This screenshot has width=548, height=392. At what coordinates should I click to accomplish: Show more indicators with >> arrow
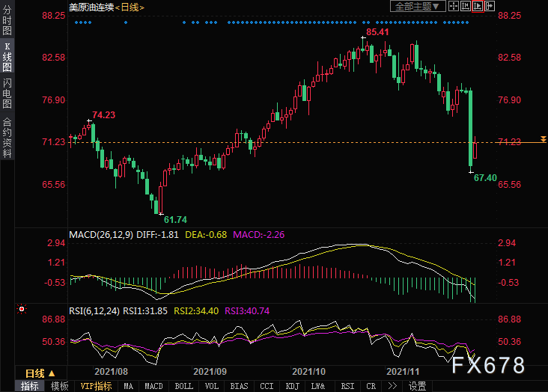click(x=392, y=386)
